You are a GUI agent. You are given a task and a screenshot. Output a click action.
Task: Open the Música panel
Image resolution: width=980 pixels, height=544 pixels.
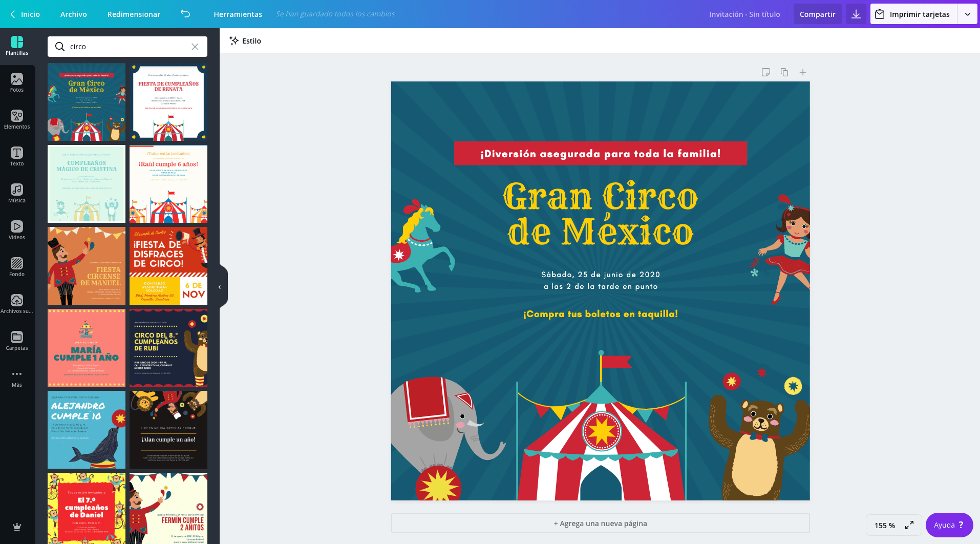(x=17, y=193)
